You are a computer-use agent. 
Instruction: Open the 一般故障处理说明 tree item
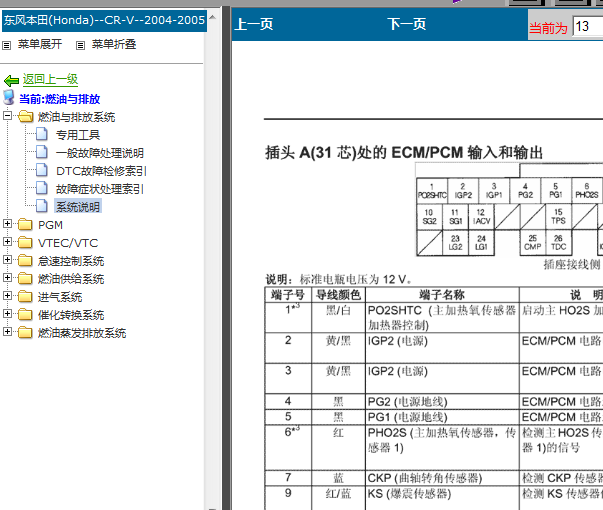(x=100, y=153)
